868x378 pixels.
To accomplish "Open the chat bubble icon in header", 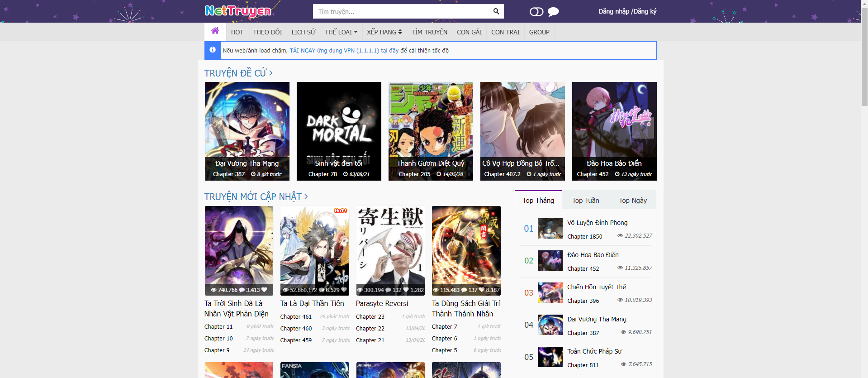I will (553, 12).
